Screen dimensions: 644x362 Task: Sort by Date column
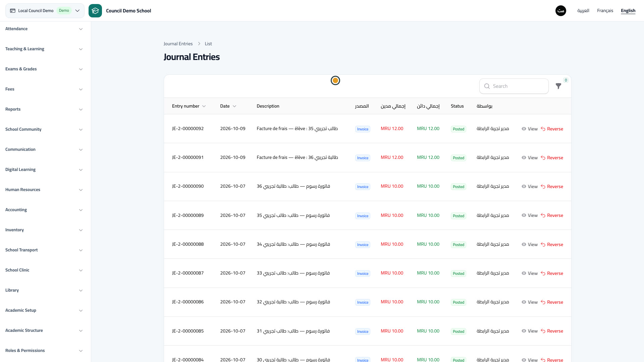coord(228,106)
